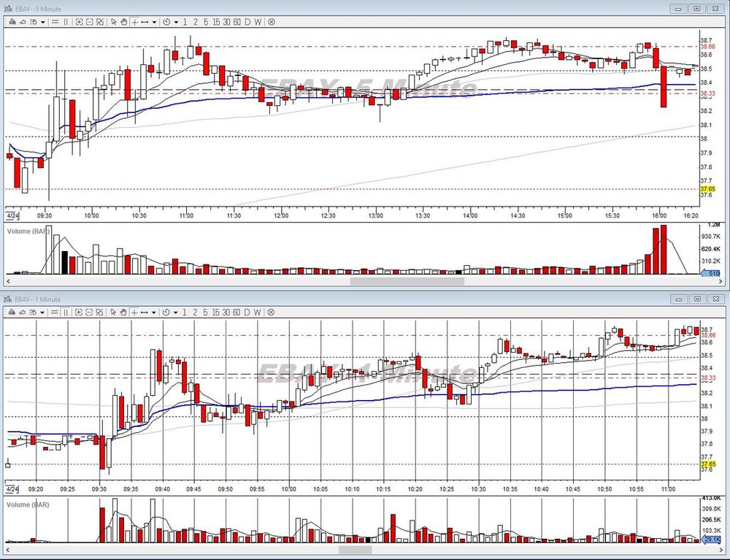This screenshot has height=560, width=730.
Task: Toggle vertical grid lines in 5 Minute chart
Action: [x=66, y=22]
